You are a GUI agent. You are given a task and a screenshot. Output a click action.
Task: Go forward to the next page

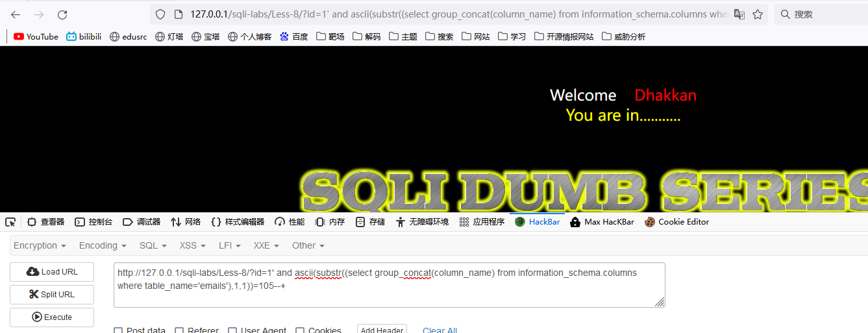(39, 14)
